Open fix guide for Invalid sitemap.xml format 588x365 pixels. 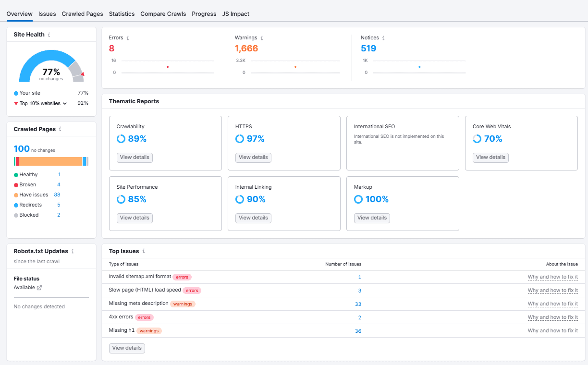point(553,277)
